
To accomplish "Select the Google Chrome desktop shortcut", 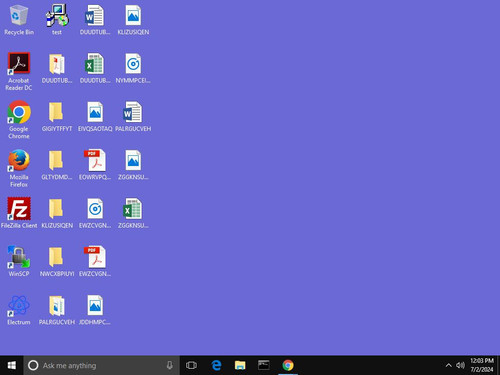I will click(x=19, y=120).
